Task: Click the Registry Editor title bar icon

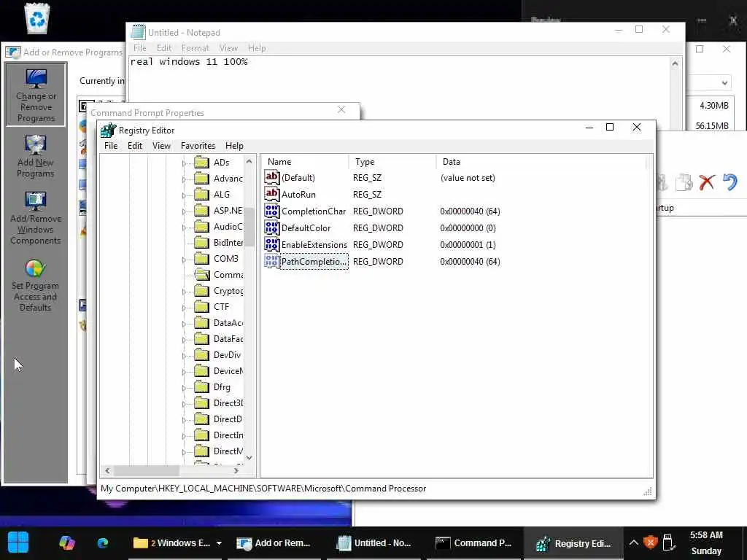Action: pyautogui.click(x=109, y=130)
